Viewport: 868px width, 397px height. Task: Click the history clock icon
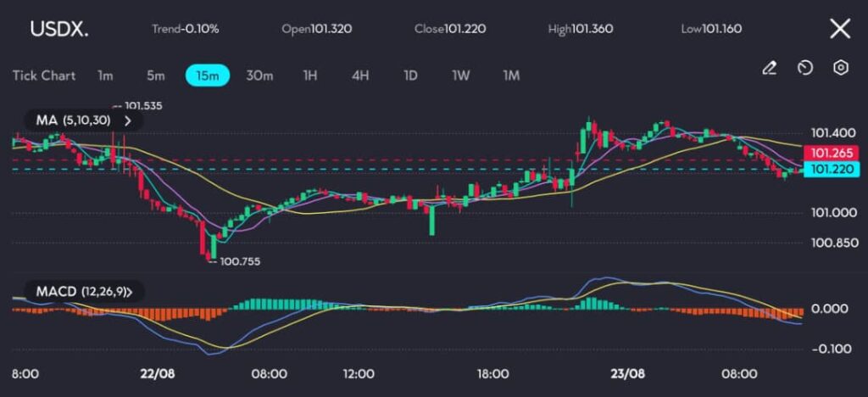click(x=805, y=68)
